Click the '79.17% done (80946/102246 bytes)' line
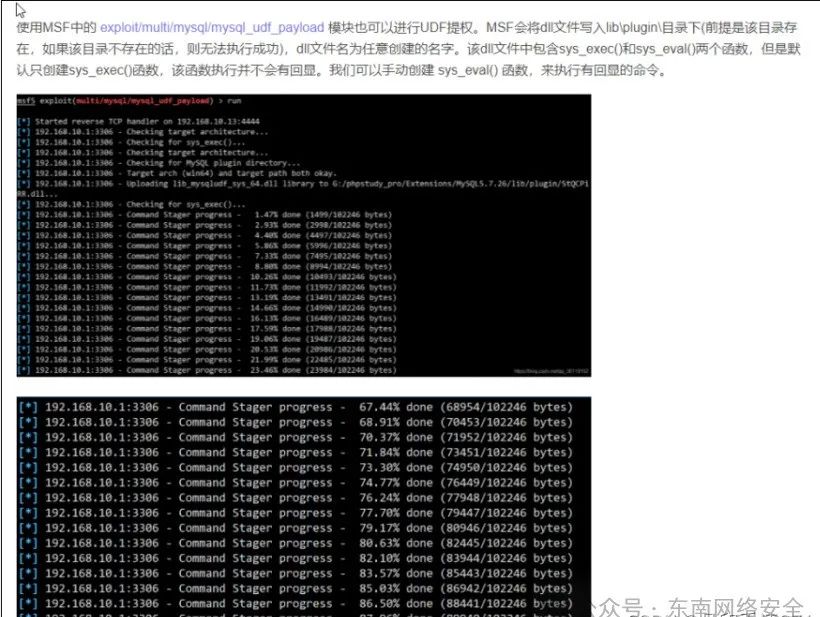 pos(295,528)
